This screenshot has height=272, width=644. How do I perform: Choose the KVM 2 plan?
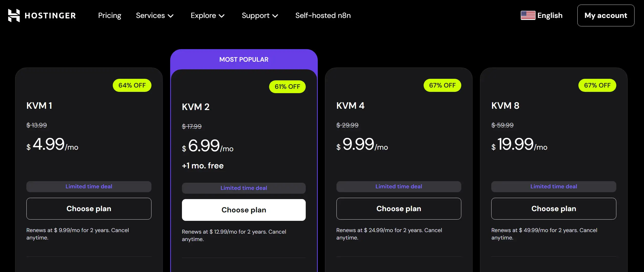[x=243, y=210]
